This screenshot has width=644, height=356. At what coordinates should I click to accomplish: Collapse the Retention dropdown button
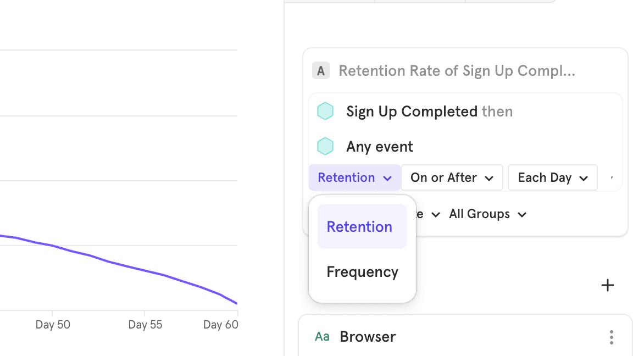pyautogui.click(x=354, y=178)
